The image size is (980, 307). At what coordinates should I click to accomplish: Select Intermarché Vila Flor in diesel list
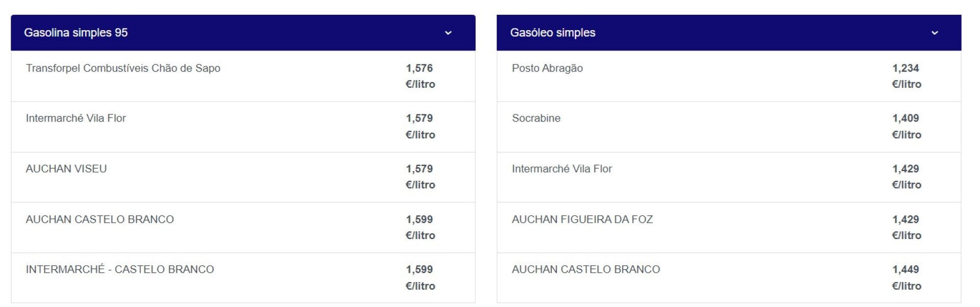tap(561, 169)
